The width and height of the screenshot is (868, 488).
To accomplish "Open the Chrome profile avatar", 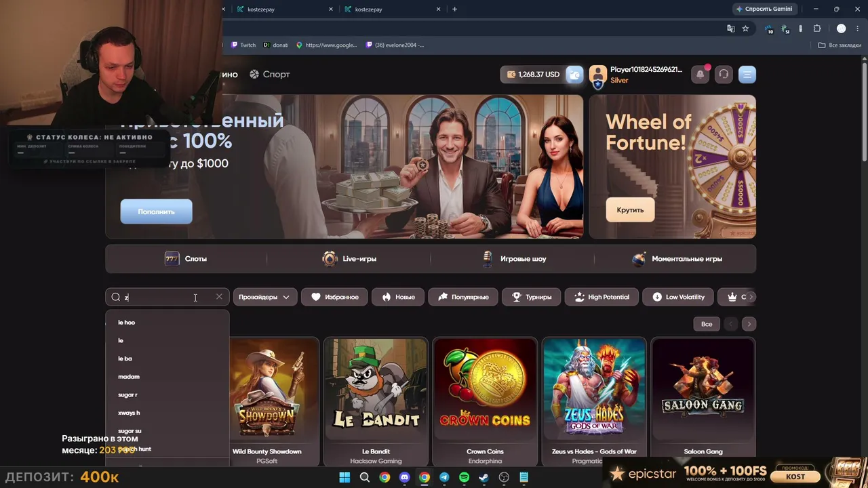I will tap(842, 28).
